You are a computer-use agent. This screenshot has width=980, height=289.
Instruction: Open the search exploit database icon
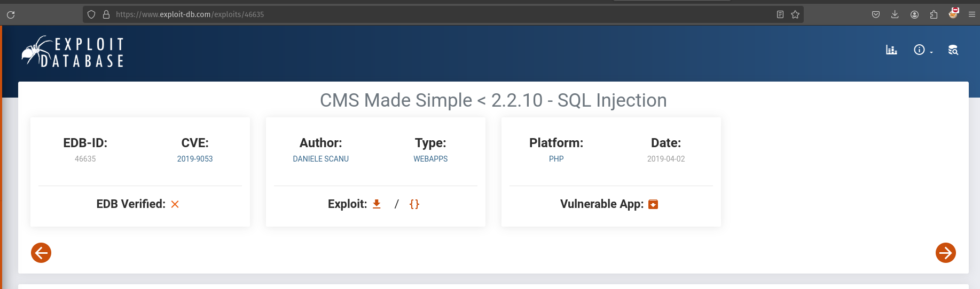pos(953,50)
